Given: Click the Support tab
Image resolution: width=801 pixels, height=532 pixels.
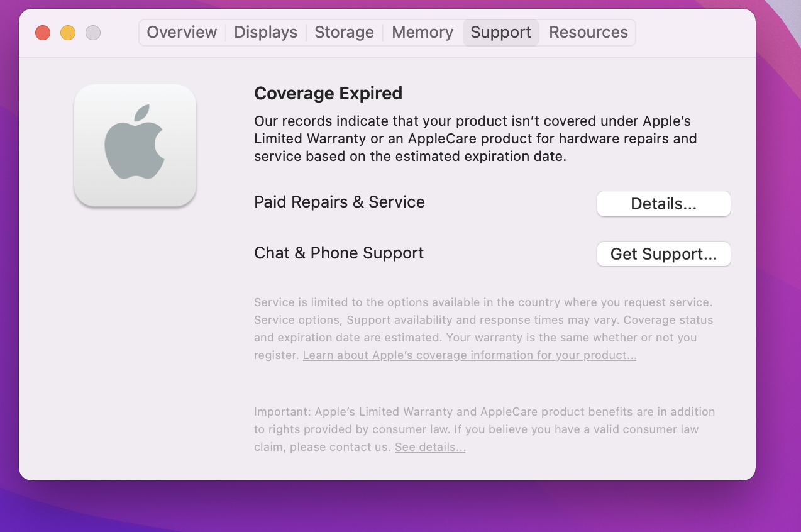Looking at the screenshot, I should pos(500,33).
